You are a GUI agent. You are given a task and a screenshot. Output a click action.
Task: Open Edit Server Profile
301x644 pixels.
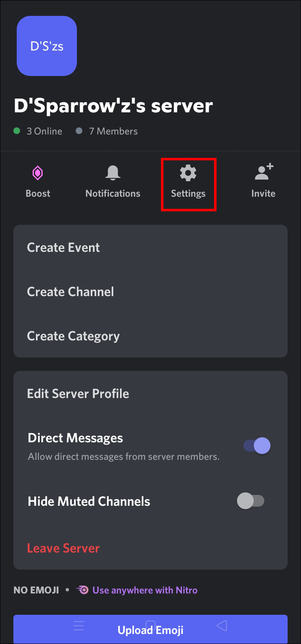click(x=78, y=393)
